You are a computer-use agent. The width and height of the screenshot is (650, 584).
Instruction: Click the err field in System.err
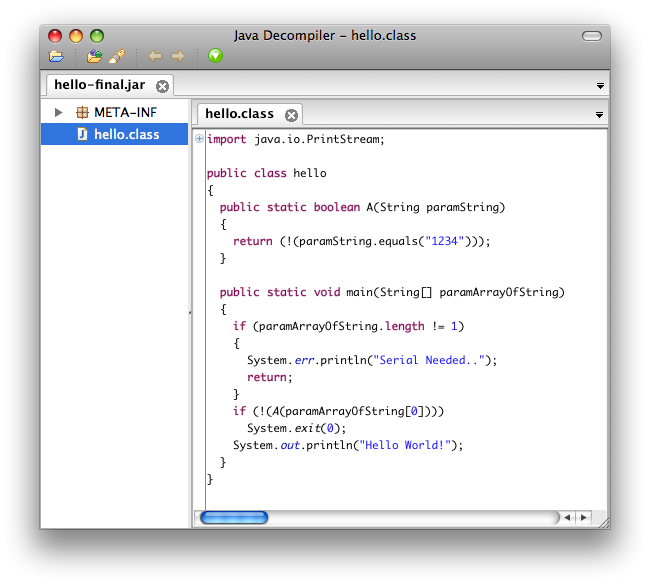click(304, 360)
